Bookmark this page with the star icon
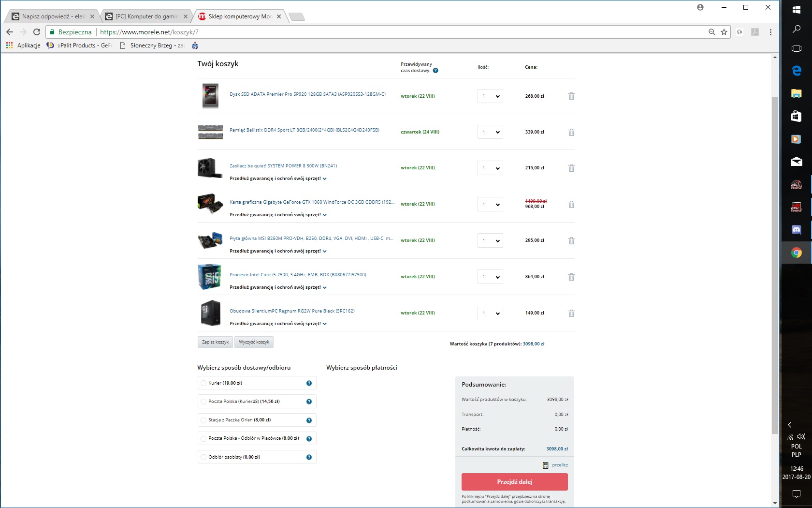The width and height of the screenshot is (812, 508). (724, 32)
